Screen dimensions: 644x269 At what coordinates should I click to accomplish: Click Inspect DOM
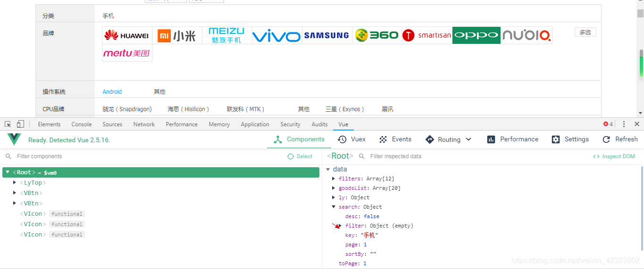point(614,156)
